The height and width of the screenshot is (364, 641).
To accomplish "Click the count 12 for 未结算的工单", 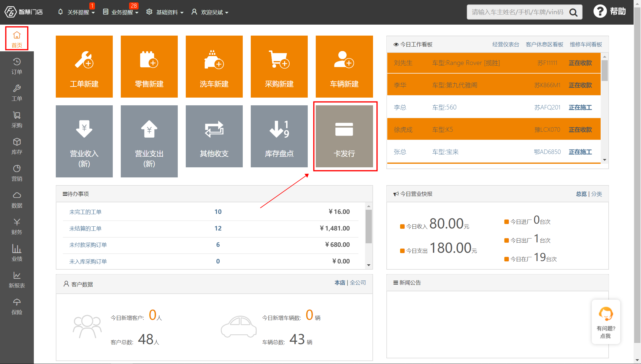I will point(218,228).
